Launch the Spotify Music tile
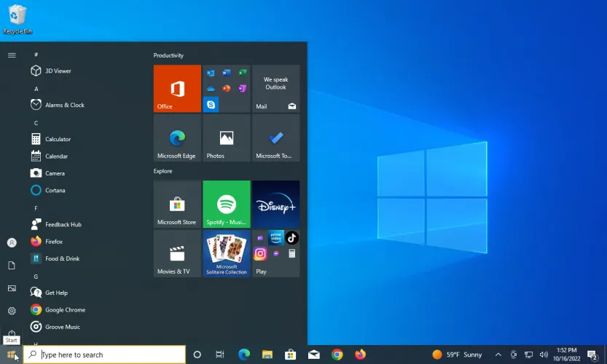 [x=227, y=204]
